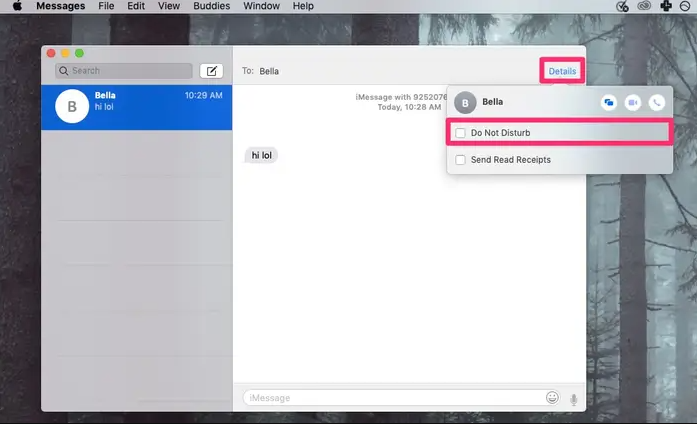
Task: Click in the Search conversations field
Action: point(124,71)
